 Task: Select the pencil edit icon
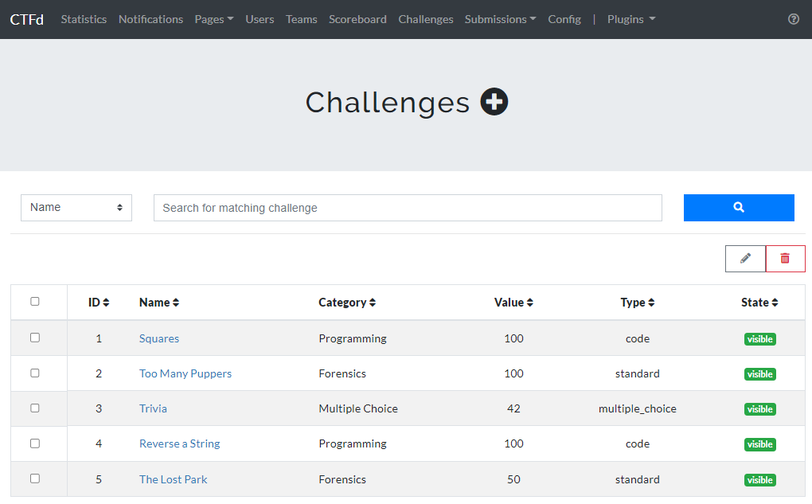pos(744,258)
